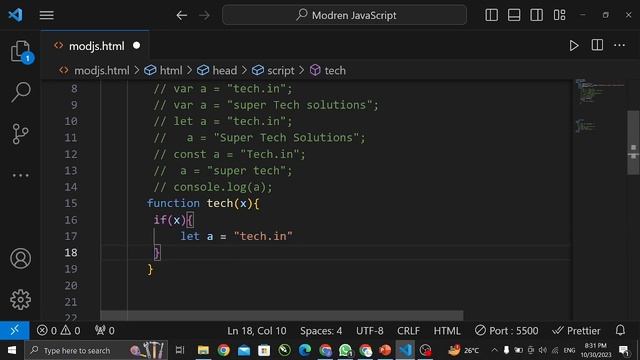
Task: Open the Windows Start menu
Action: (12, 350)
